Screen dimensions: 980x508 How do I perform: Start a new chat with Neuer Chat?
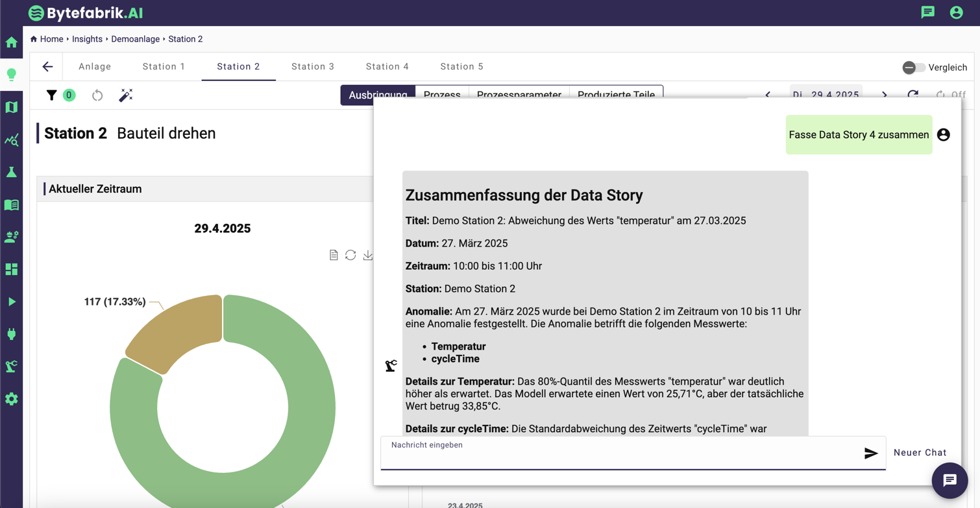pyautogui.click(x=920, y=453)
